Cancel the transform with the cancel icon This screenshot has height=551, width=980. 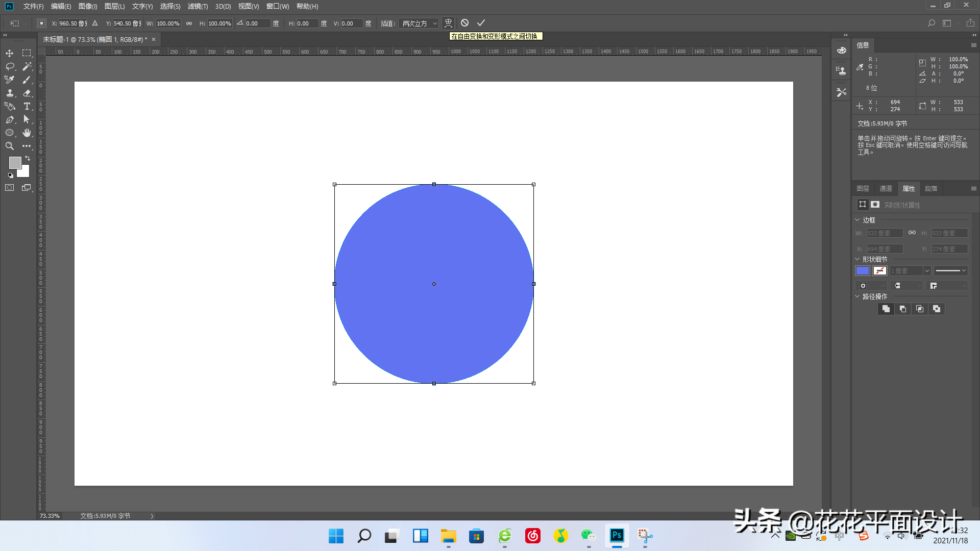point(464,23)
